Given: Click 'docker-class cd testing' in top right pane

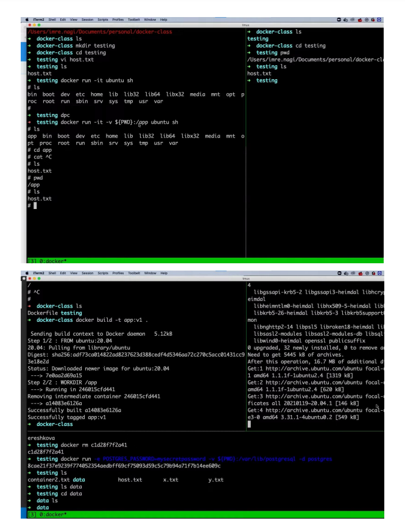Looking at the screenshot, I should pyautogui.click(x=287, y=46).
